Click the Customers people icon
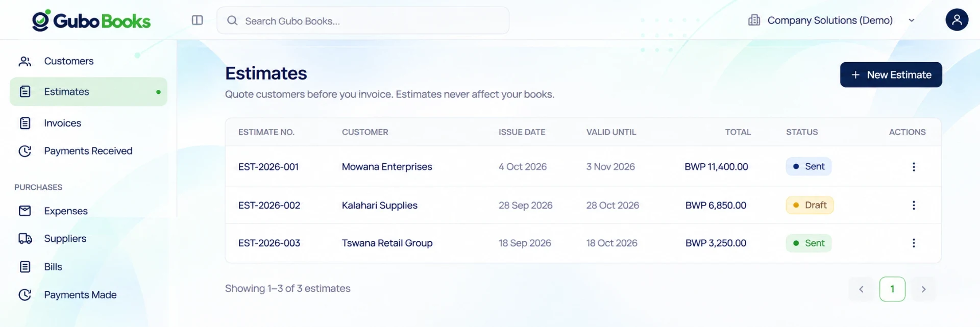 point(25,61)
